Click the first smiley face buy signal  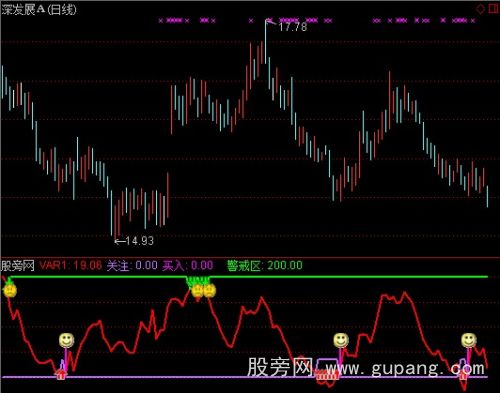(66, 340)
